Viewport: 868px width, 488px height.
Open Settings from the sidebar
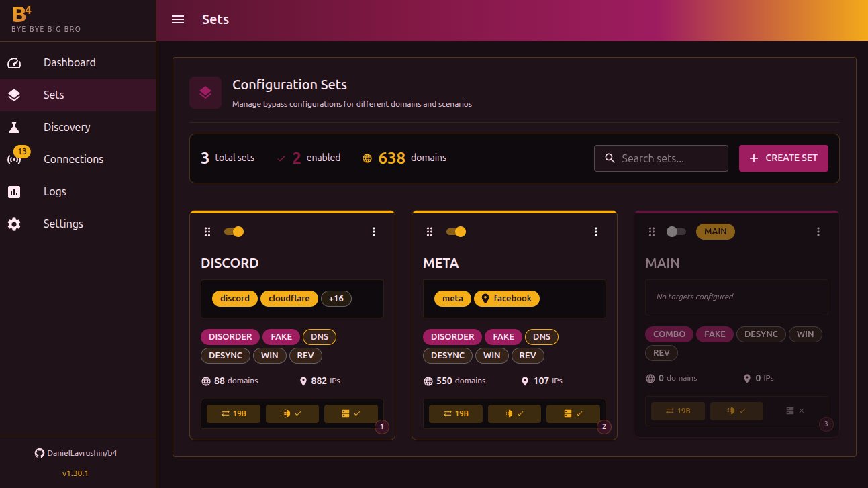63,224
